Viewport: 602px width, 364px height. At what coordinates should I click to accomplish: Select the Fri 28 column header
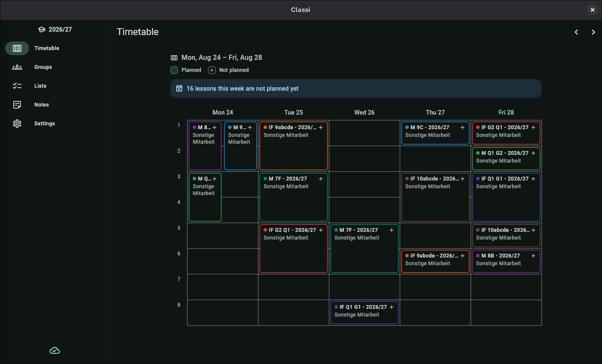coord(506,112)
